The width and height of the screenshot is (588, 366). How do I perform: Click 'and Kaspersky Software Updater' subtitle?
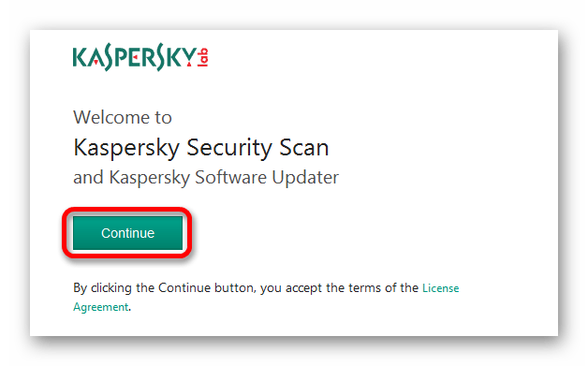[206, 177]
